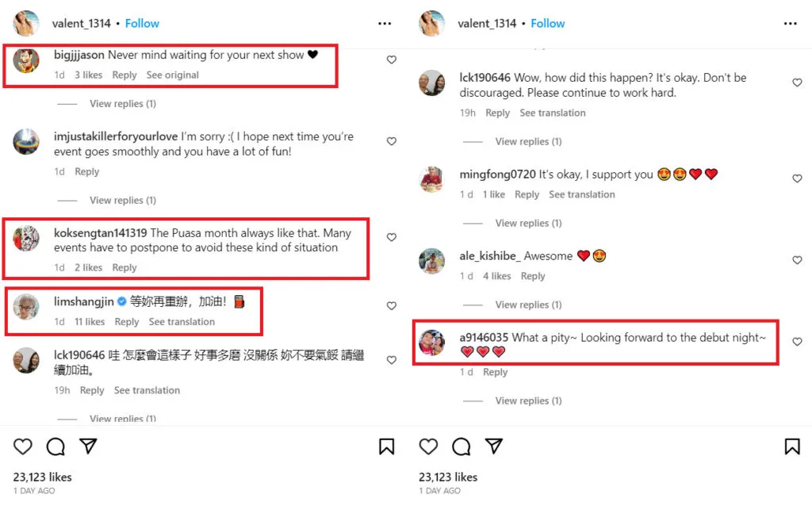See translation of limshangjin's comment

coord(182,322)
